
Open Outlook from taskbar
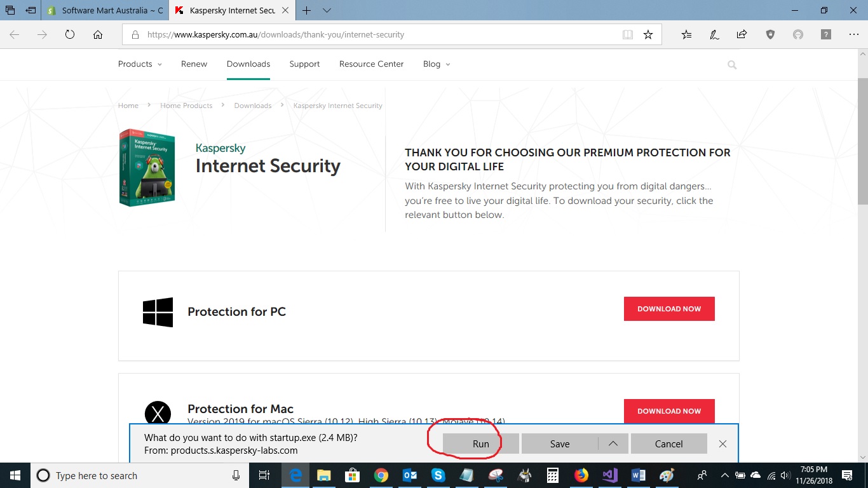(x=410, y=475)
